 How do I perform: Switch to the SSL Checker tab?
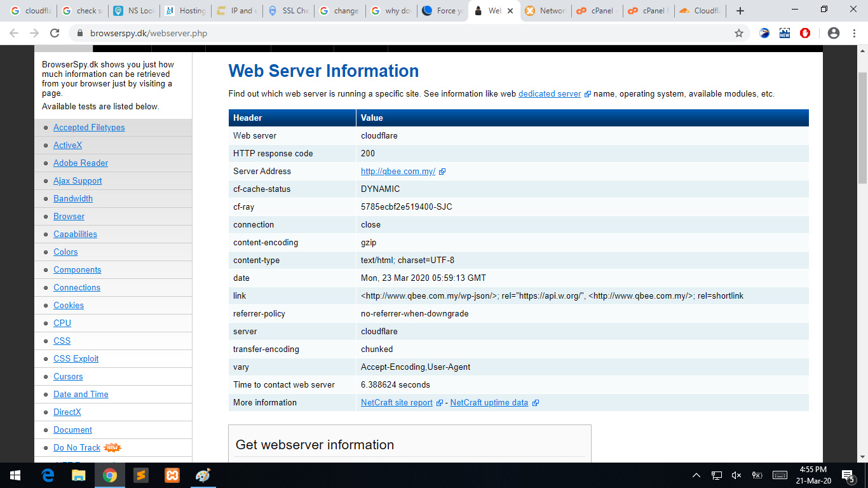pos(288,11)
